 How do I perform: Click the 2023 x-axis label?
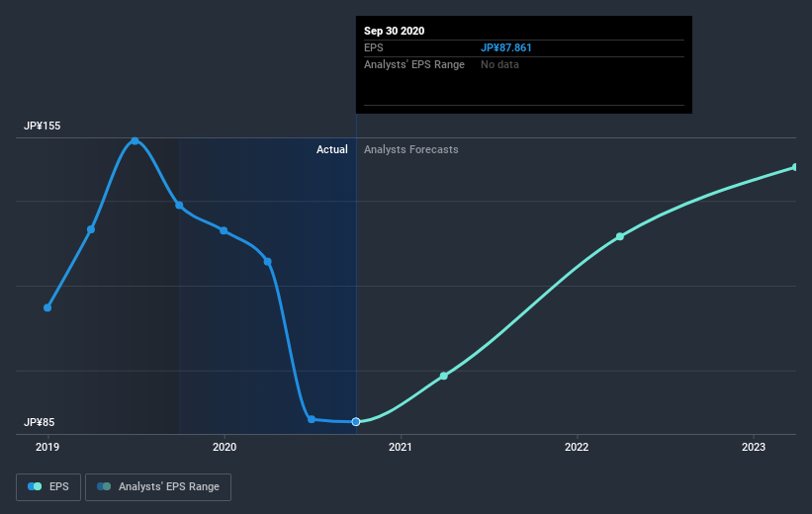pyautogui.click(x=753, y=447)
